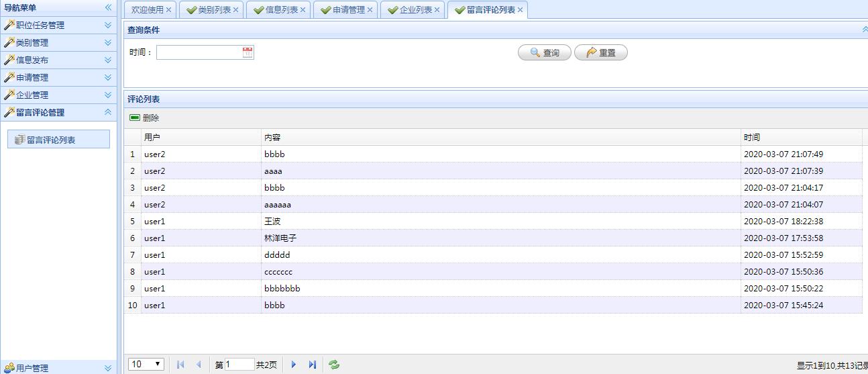Image resolution: width=868 pixels, height=374 pixels.
Task: Open the page size dropdown showing 10
Action: pyautogui.click(x=146, y=364)
